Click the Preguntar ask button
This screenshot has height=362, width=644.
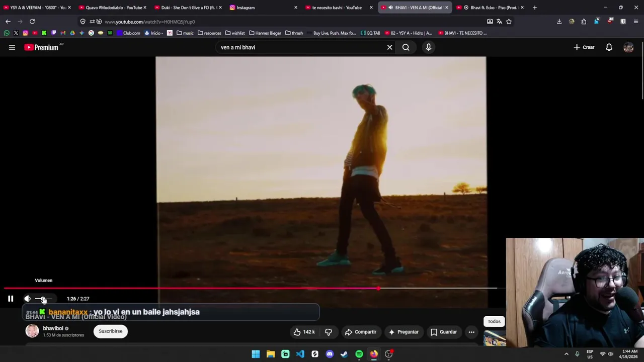click(x=404, y=332)
